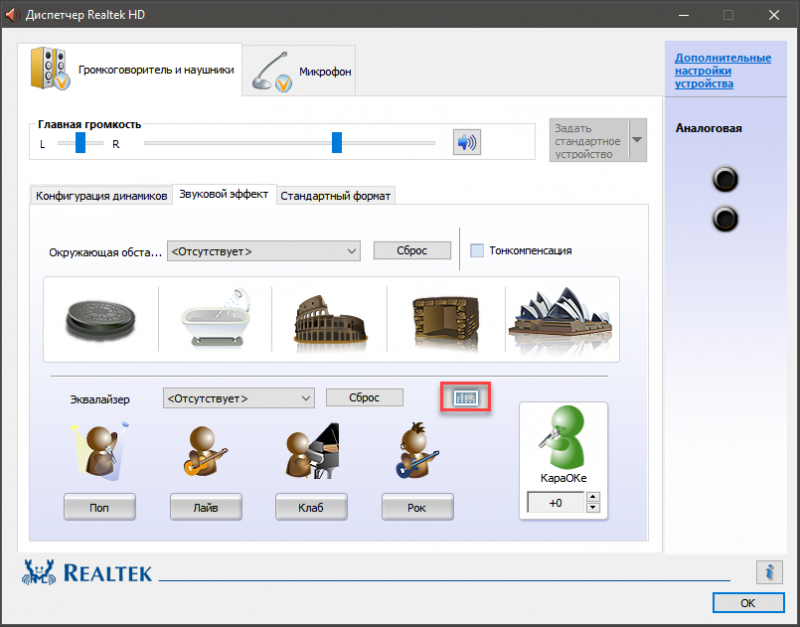Click the Pop singer figure icon
Screen dimensions: 800x627
(100, 451)
